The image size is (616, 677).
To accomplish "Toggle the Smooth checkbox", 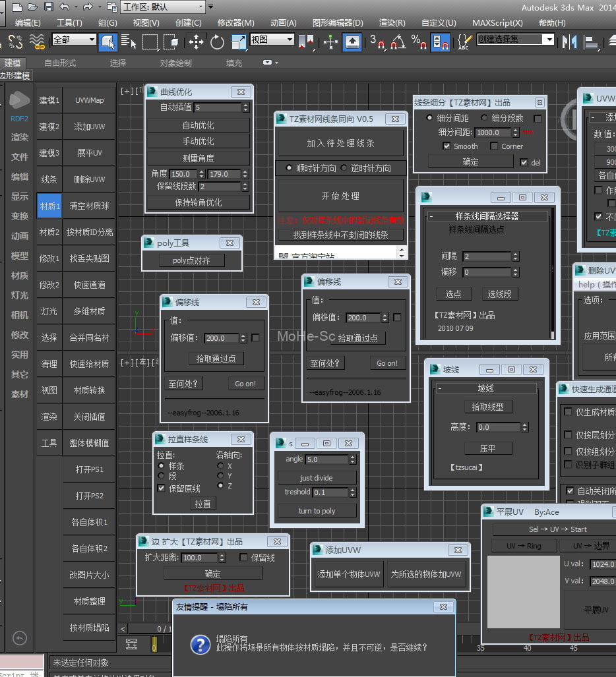I will (x=447, y=146).
